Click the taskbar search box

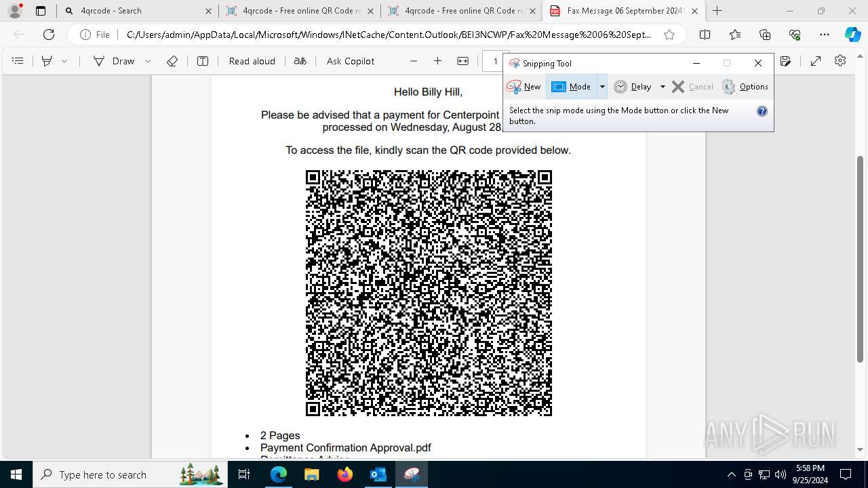pyautogui.click(x=130, y=474)
